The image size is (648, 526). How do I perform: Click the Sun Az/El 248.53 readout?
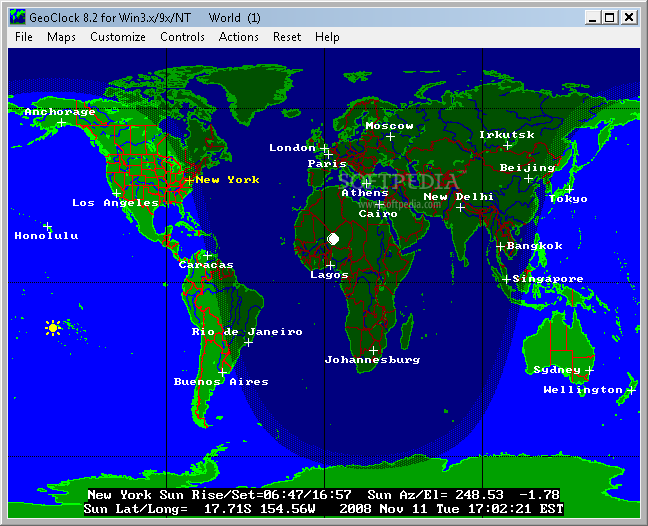(x=463, y=495)
